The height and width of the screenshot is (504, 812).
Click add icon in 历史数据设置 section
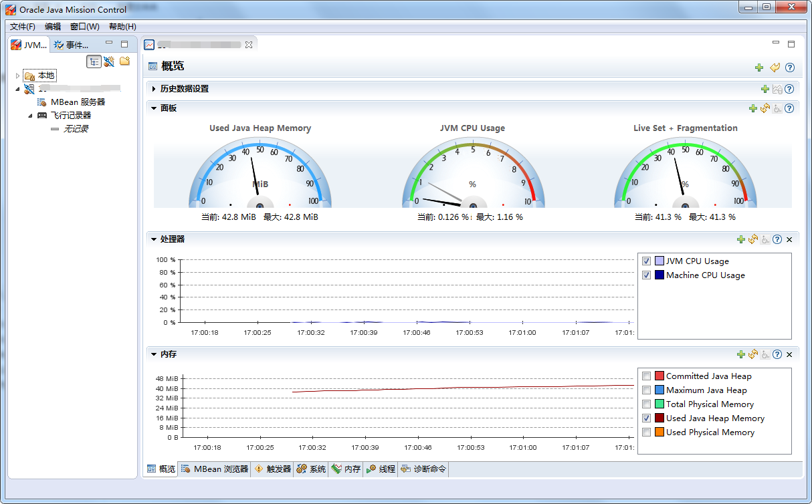(765, 89)
